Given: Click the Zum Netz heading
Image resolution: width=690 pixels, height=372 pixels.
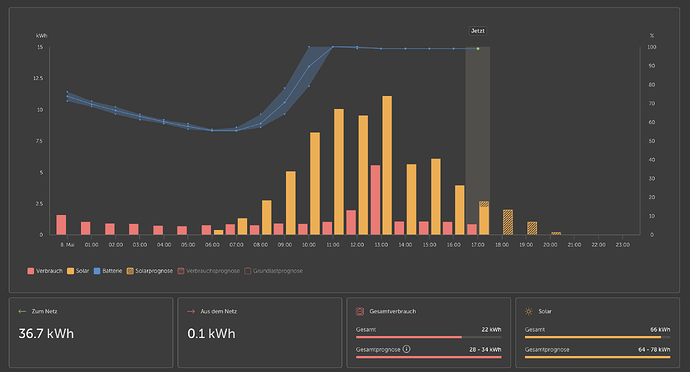Looking at the screenshot, I should click(44, 311).
